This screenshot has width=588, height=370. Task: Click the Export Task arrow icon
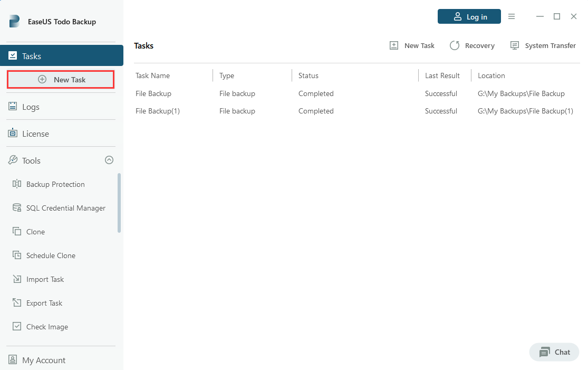17,302
